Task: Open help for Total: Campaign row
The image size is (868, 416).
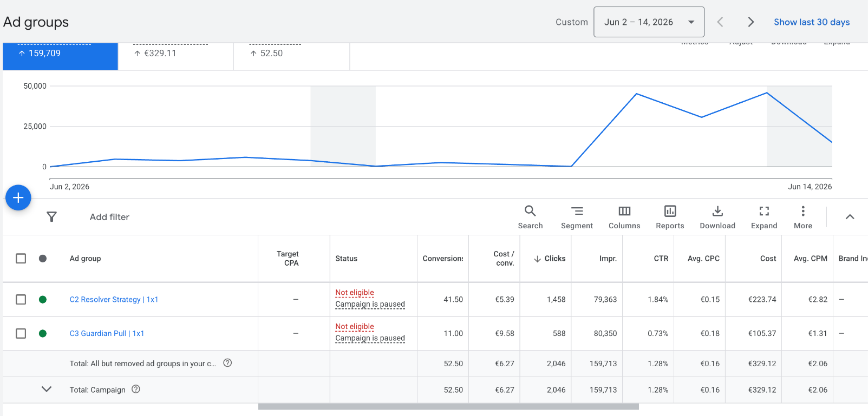Action: click(136, 389)
